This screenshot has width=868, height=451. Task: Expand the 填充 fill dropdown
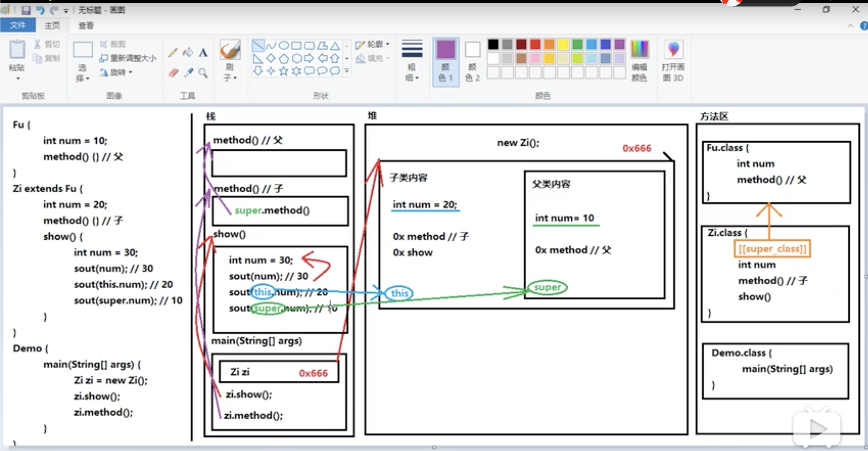(372, 58)
